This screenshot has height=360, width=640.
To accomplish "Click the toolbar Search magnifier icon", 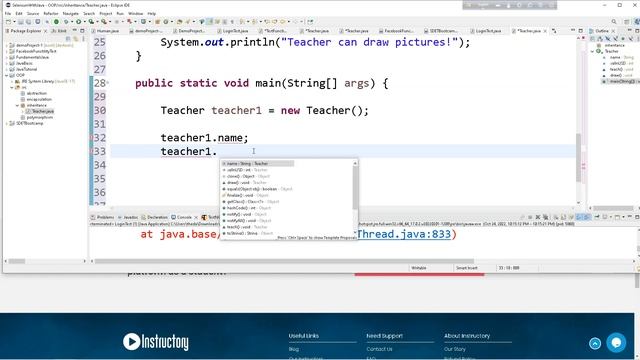I will click(x=614, y=22).
